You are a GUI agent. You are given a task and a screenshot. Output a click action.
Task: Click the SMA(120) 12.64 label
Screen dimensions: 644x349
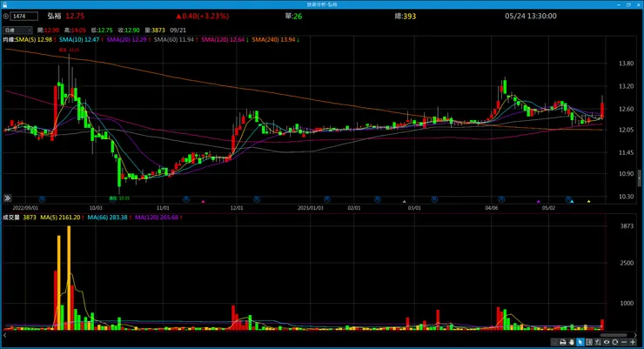pos(225,39)
